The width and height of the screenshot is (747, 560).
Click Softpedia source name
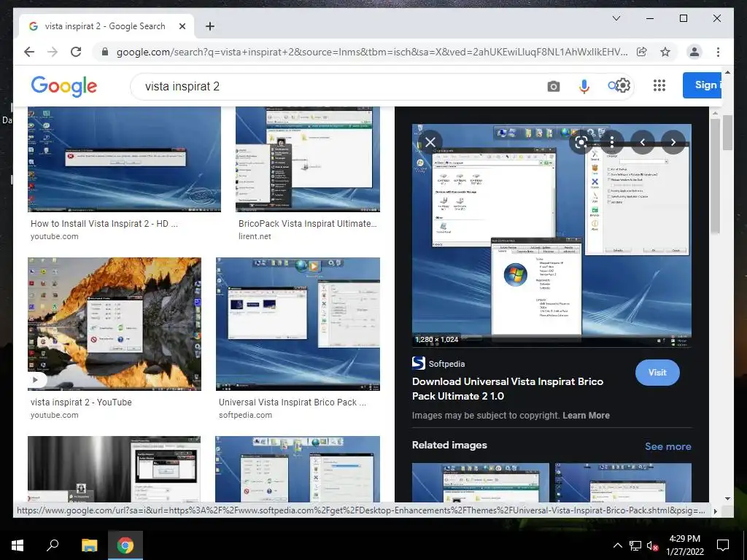(x=446, y=364)
